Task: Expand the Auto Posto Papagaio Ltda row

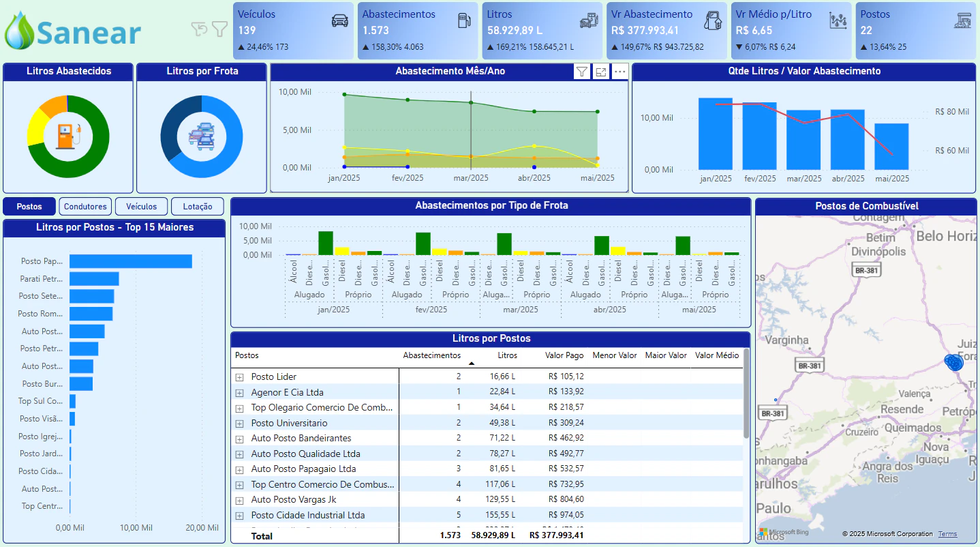Action: 239,469
